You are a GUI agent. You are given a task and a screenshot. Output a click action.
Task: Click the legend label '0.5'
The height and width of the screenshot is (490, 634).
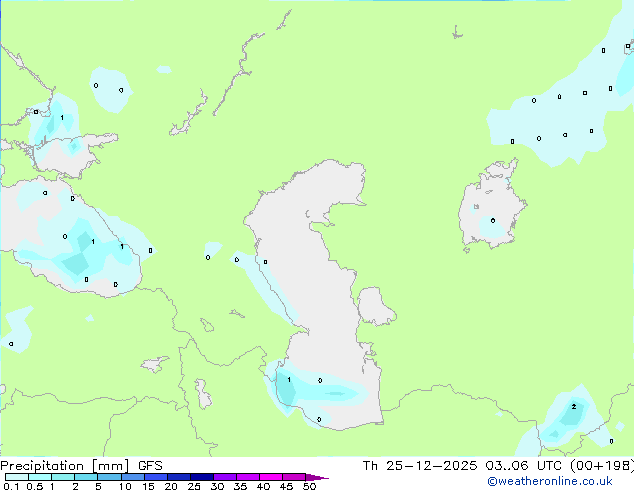pyautogui.click(x=35, y=486)
